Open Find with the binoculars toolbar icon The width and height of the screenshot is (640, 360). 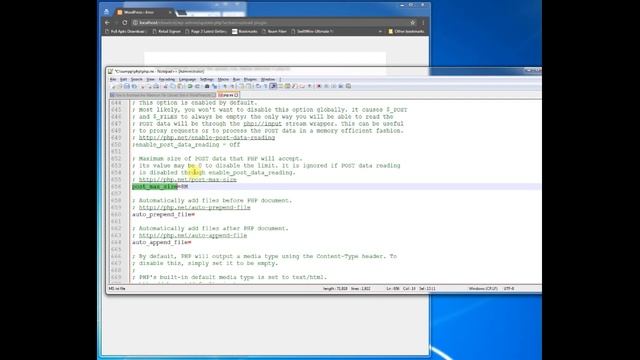tap(207, 86)
